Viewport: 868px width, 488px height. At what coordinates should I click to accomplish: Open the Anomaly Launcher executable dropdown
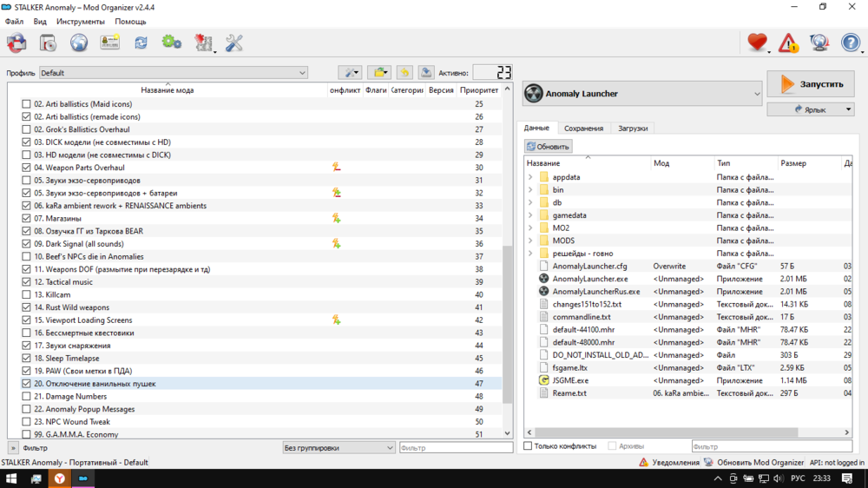click(x=642, y=94)
